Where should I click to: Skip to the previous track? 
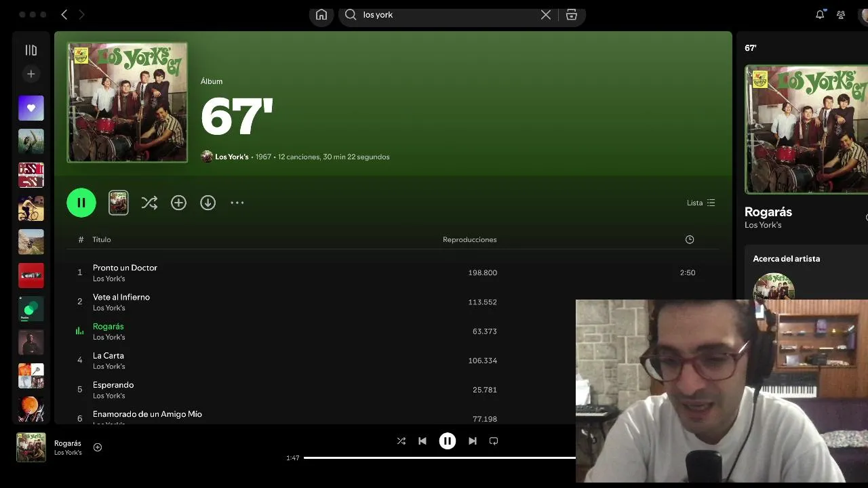pyautogui.click(x=422, y=441)
